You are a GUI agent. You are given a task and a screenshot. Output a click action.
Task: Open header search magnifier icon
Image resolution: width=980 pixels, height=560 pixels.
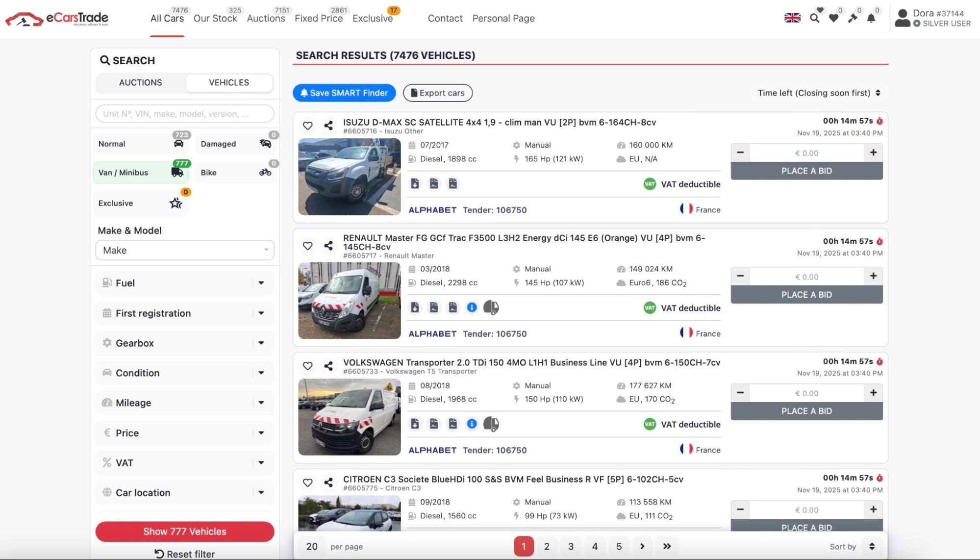coord(814,18)
